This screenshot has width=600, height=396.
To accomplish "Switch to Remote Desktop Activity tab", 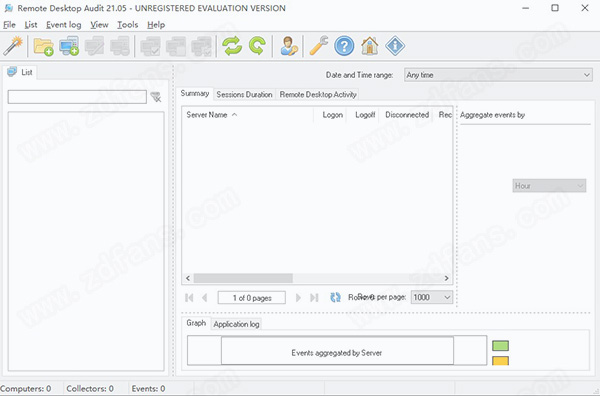I will 318,95.
